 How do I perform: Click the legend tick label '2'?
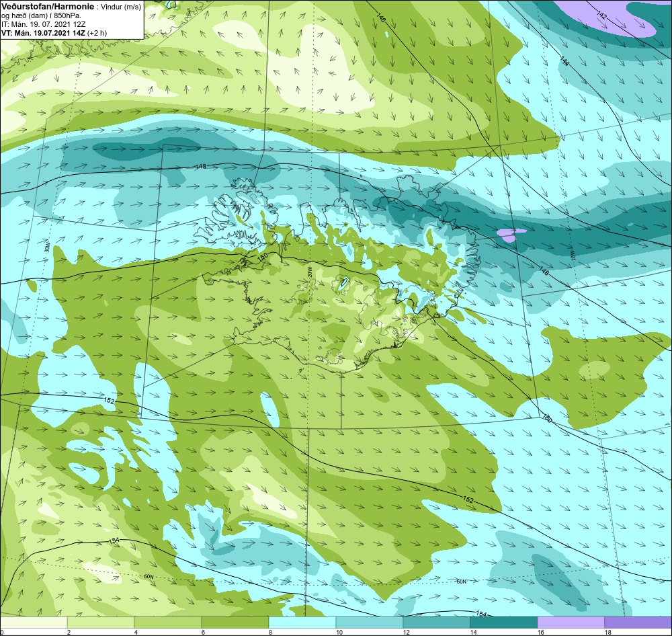click(x=69, y=632)
